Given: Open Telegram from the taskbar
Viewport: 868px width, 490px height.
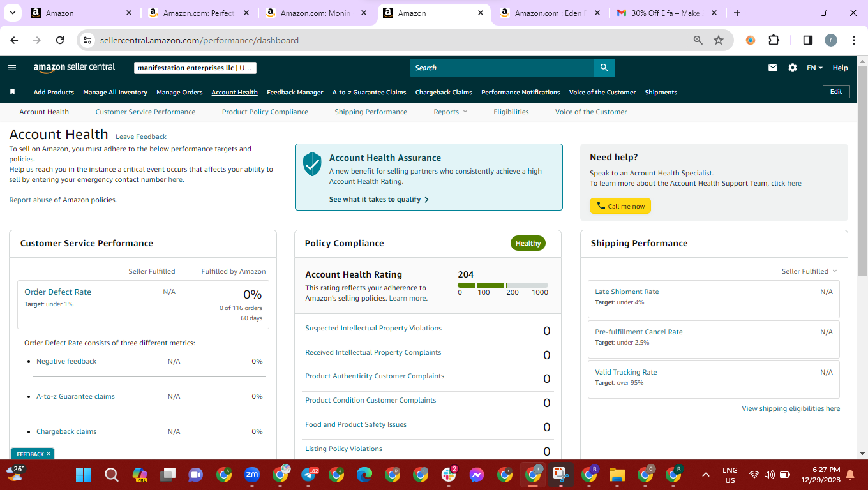Looking at the screenshot, I should [x=308, y=475].
